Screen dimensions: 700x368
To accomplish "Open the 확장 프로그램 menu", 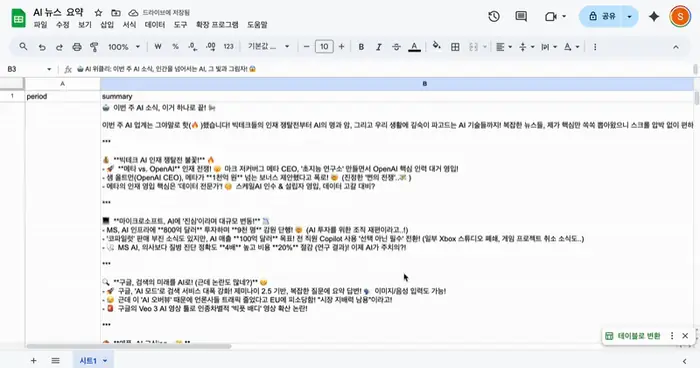I will (x=217, y=25).
